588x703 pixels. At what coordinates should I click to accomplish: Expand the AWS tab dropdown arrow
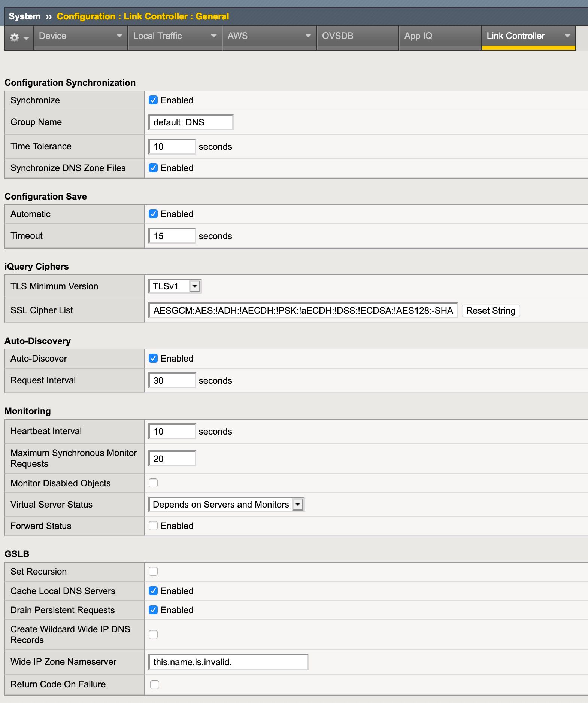point(308,36)
